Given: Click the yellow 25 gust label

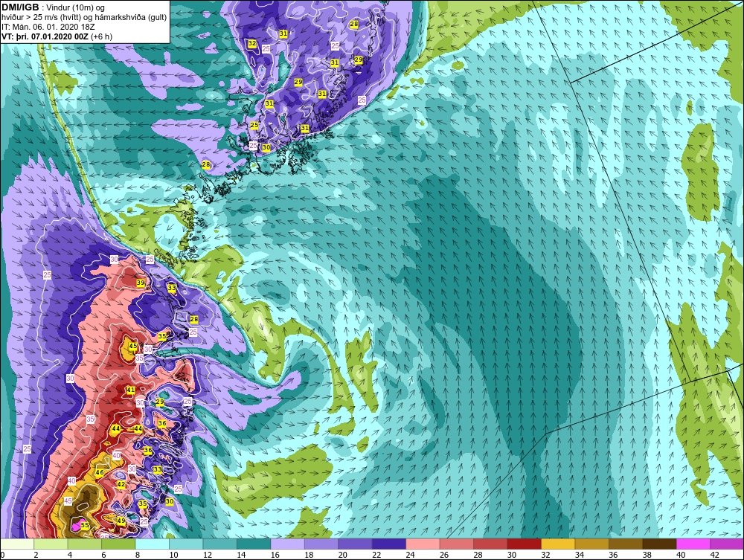Looking at the screenshot, I should [254, 125].
